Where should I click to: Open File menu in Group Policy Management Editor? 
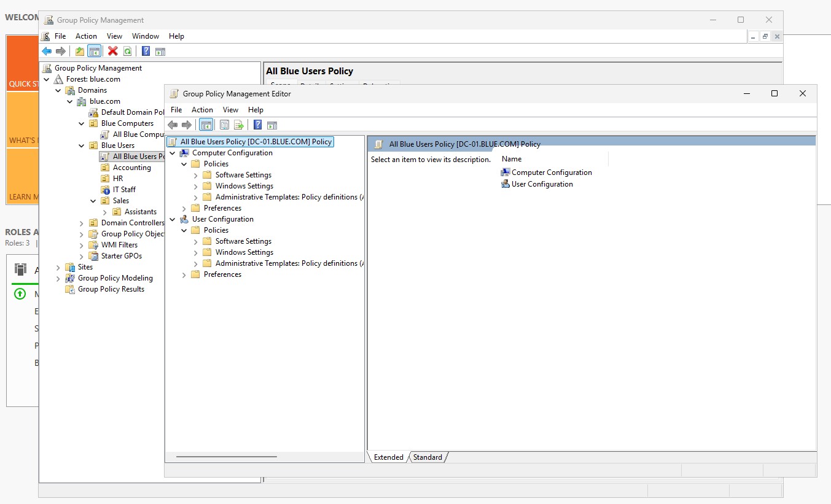[x=176, y=110]
